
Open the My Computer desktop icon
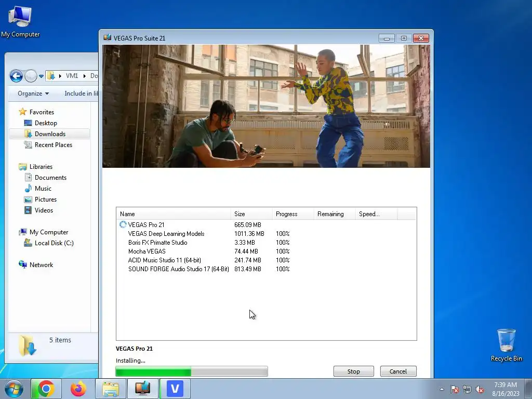(20, 21)
